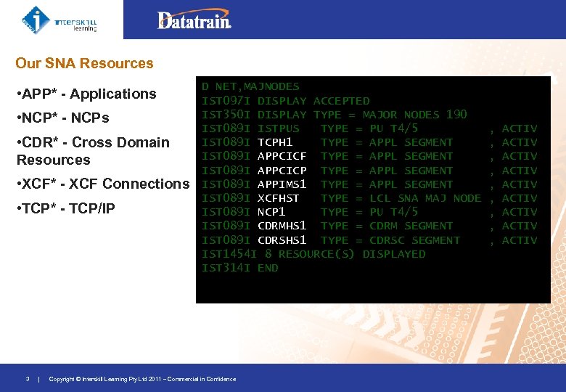Click the Interskill copyright footer text

[142, 379]
